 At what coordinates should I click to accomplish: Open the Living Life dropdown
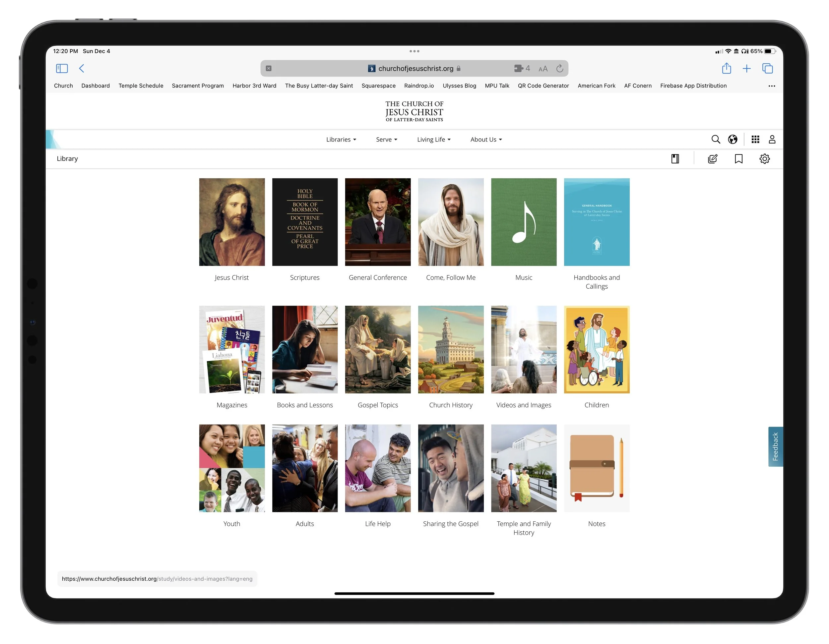[433, 139]
